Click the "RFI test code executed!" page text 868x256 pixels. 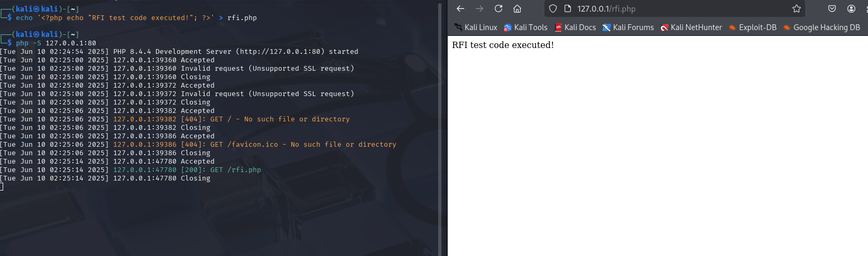click(503, 45)
